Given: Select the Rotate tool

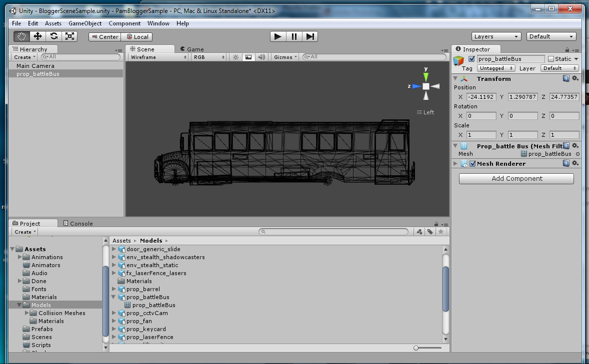Looking at the screenshot, I should [x=53, y=36].
